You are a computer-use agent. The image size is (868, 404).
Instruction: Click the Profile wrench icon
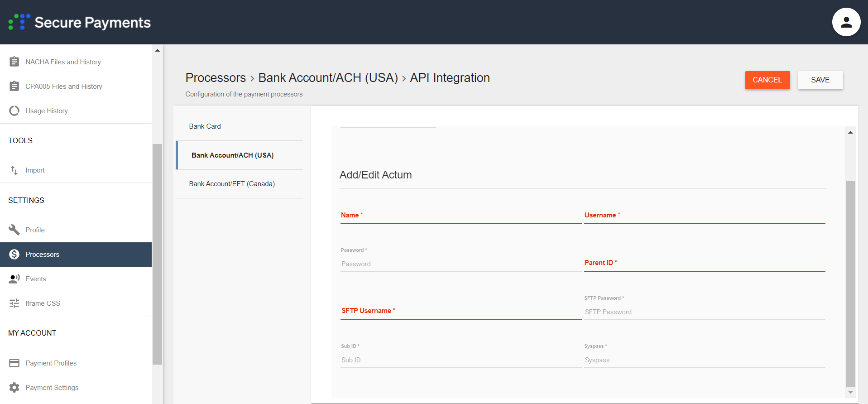point(14,230)
